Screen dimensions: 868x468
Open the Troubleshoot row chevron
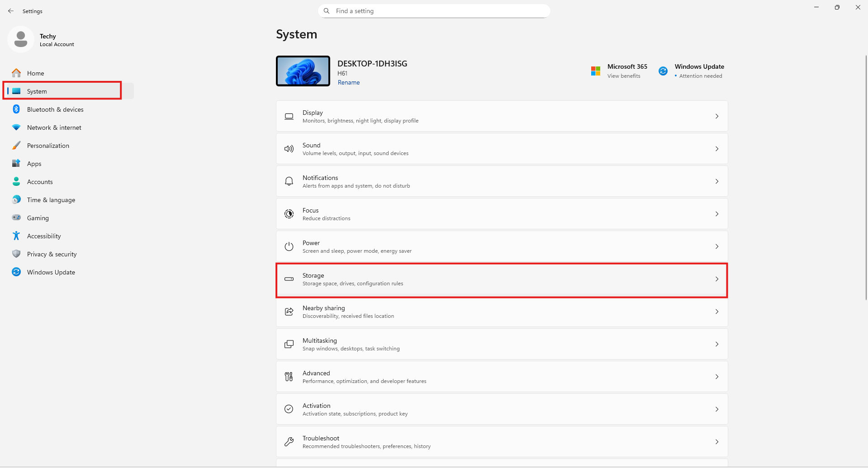tap(716, 442)
